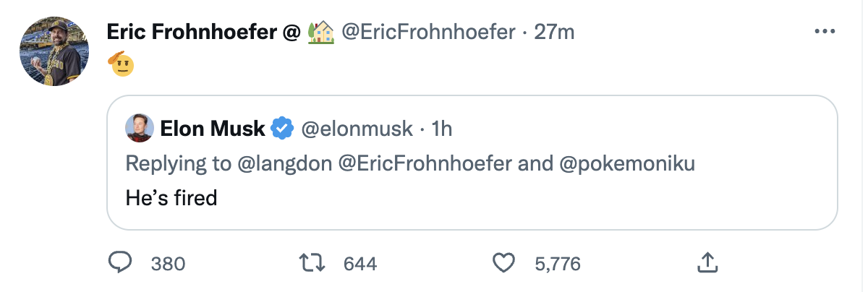Image resolution: width=868 pixels, height=292 pixels.
Task: Click Elon Musk's blue verified badge
Action: [281, 129]
